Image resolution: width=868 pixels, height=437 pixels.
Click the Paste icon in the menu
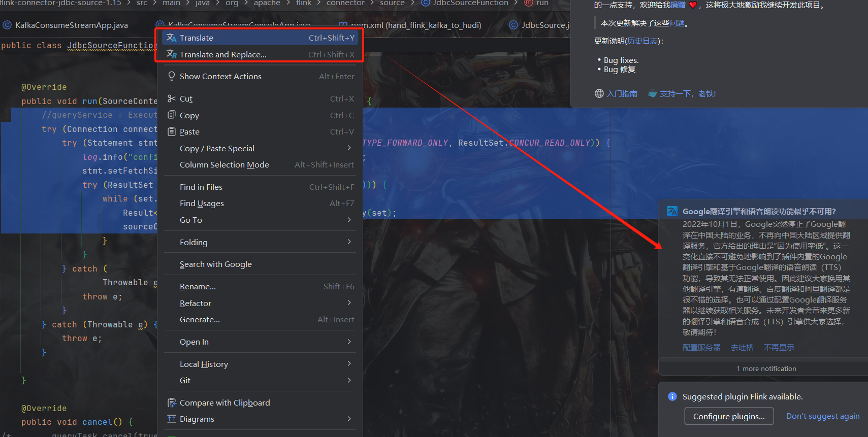tap(172, 131)
